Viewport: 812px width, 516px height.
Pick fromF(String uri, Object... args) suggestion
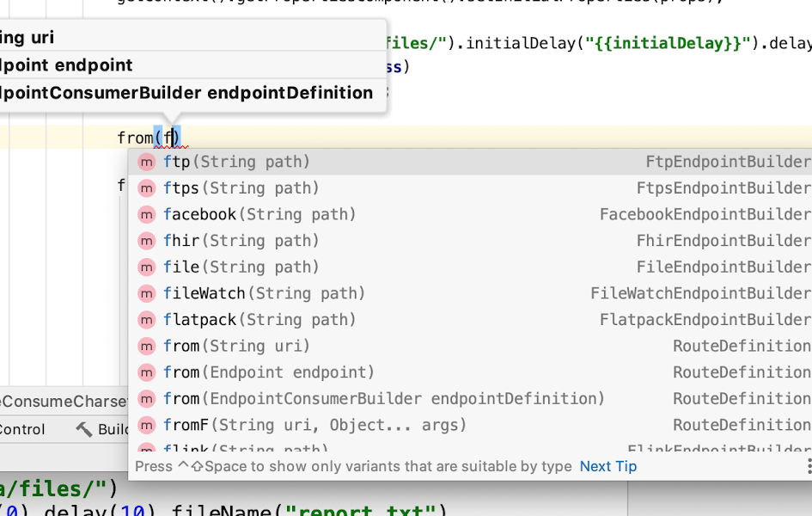315,425
